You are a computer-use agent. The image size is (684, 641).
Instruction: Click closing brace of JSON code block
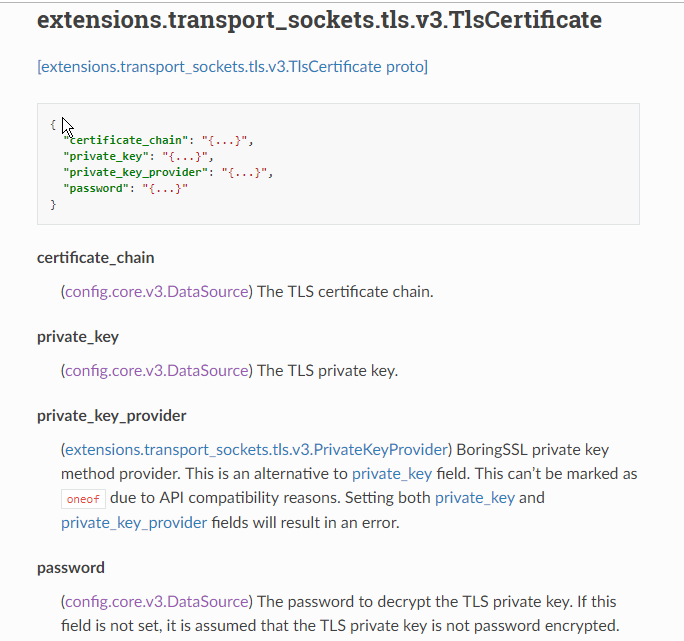tap(53, 204)
